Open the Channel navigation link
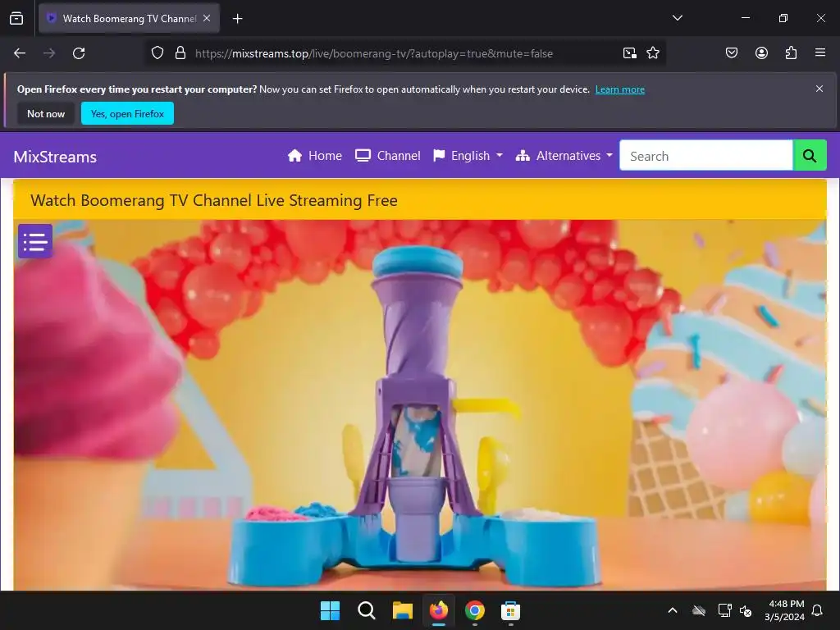The image size is (840, 630). click(388, 156)
